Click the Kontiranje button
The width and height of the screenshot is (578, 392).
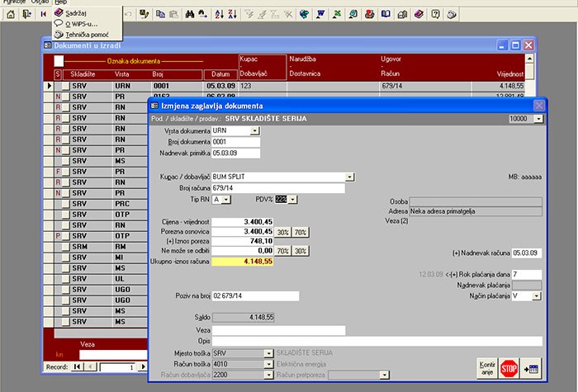coord(487,368)
